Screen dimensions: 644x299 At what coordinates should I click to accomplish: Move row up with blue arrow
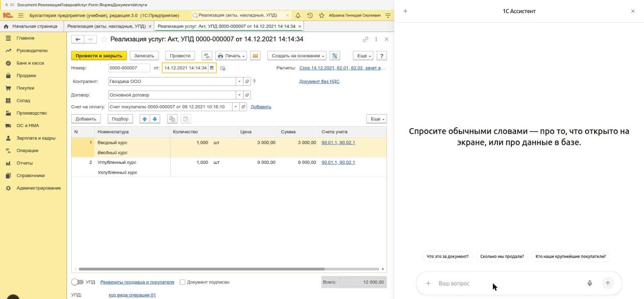click(x=145, y=119)
